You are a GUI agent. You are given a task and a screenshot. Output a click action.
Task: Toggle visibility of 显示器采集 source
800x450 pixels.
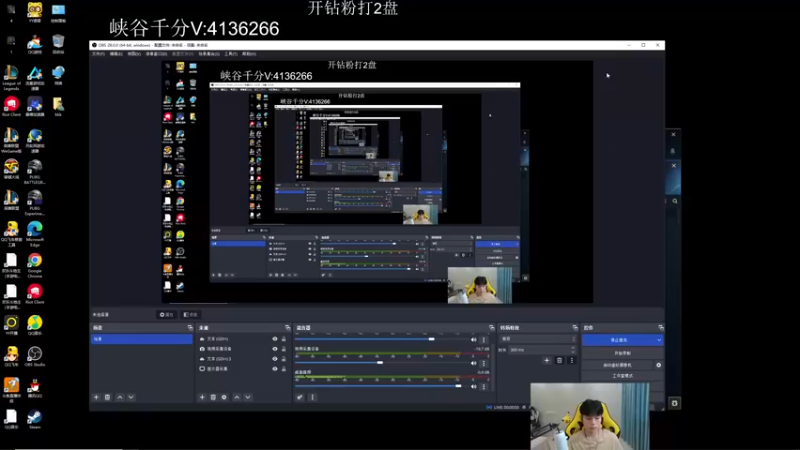pos(275,369)
